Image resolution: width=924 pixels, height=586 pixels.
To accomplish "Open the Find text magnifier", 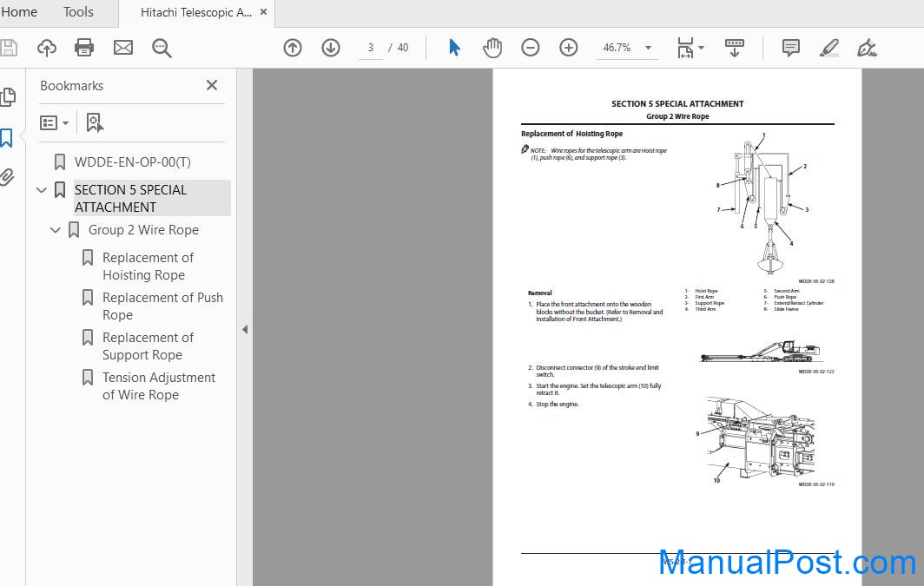I will tap(162, 48).
